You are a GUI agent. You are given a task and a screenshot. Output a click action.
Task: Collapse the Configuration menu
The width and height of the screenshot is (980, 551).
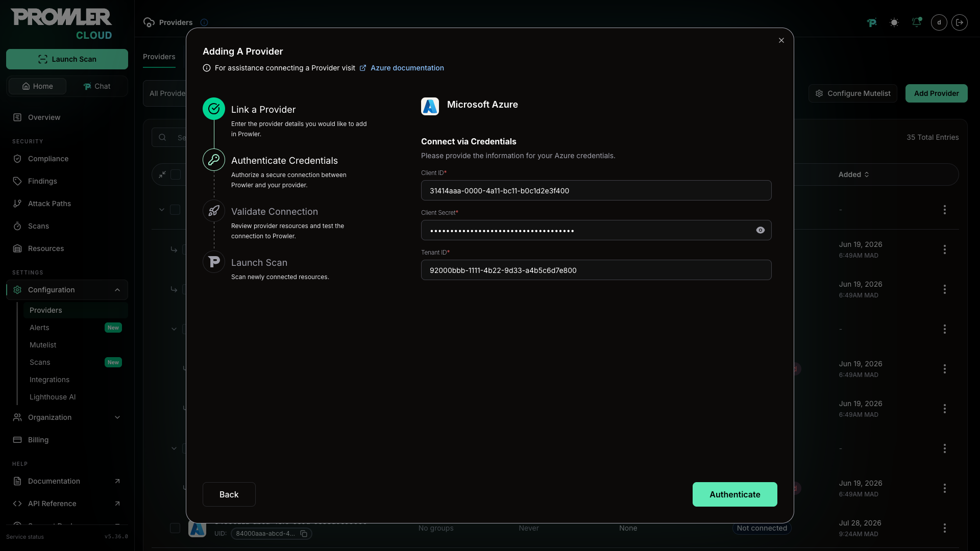pos(67,290)
